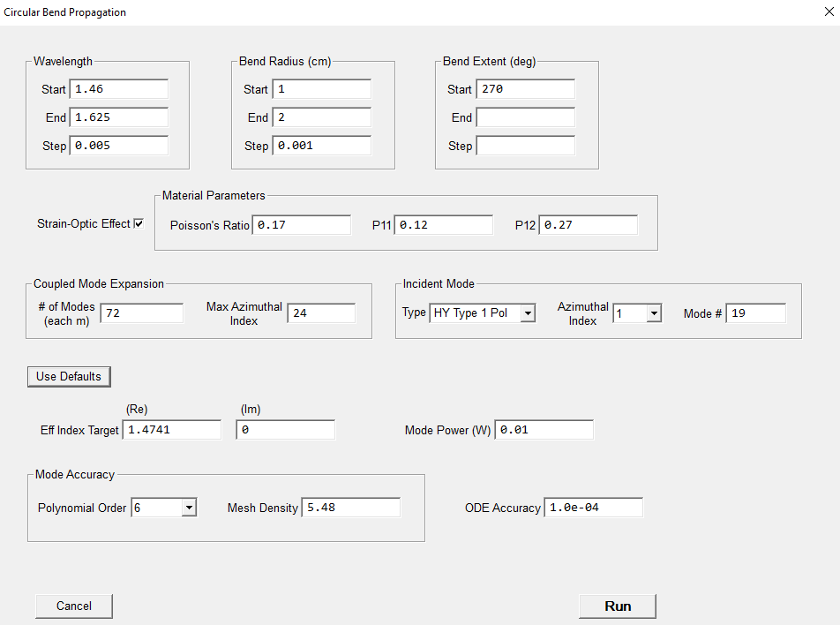This screenshot has width=840, height=625.
Task: Focus the ODE Accuracy field
Action: coord(594,508)
